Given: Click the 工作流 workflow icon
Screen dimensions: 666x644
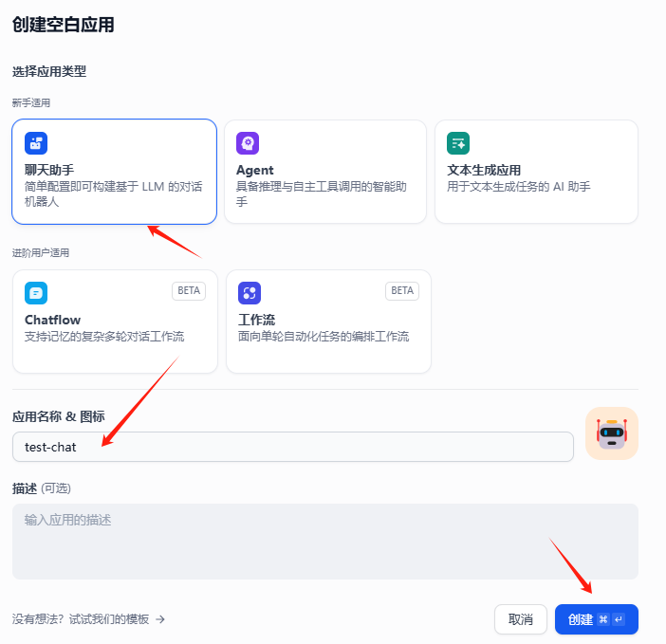Looking at the screenshot, I should 250,293.
